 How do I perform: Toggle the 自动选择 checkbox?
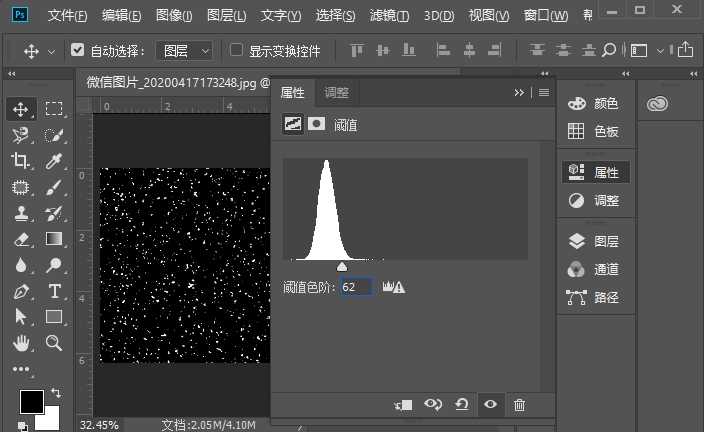pyautogui.click(x=78, y=50)
